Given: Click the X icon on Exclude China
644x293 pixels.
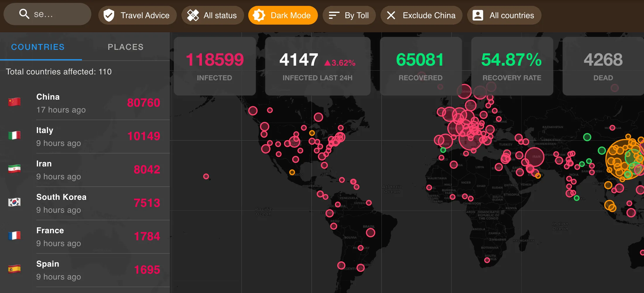Looking at the screenshot, I should click(x=391, y=15).
